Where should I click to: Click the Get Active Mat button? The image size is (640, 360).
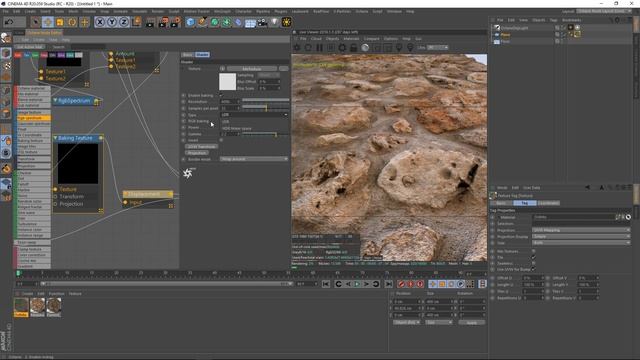(x=29, y=47)
